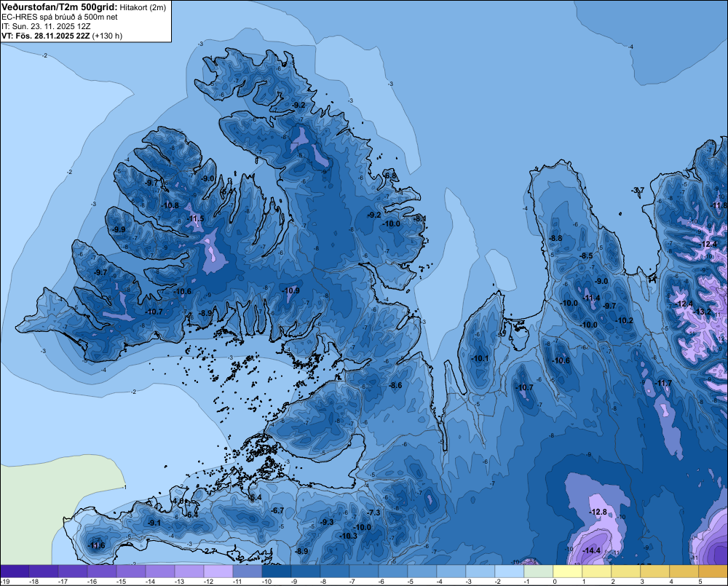The width and height of the screenshot is (728, 586).
Task: Click the '-14.4' temperature value
Action: [x=592, y=550]
